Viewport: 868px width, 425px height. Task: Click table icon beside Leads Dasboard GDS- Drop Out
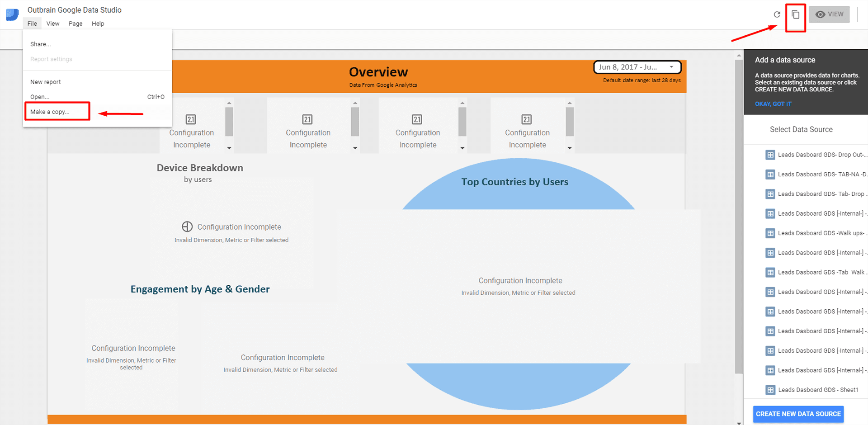[x=770, y=155]
